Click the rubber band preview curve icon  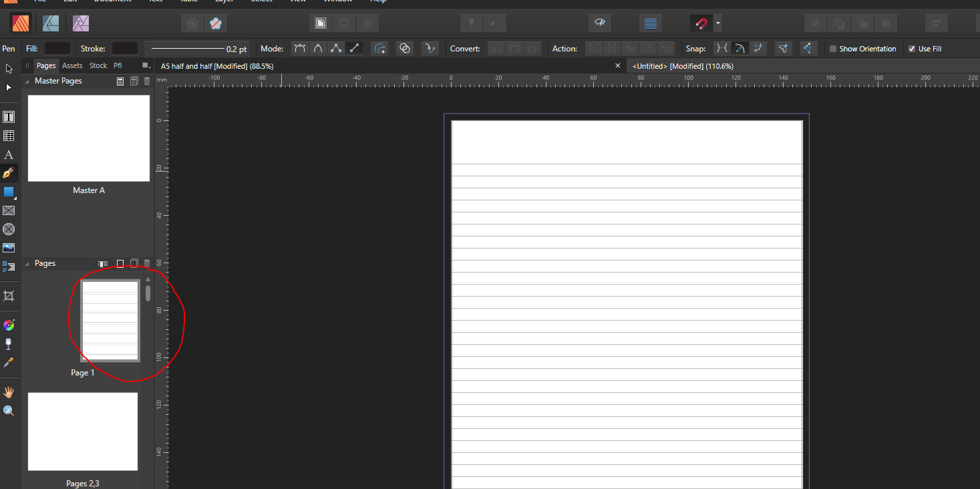430,49
